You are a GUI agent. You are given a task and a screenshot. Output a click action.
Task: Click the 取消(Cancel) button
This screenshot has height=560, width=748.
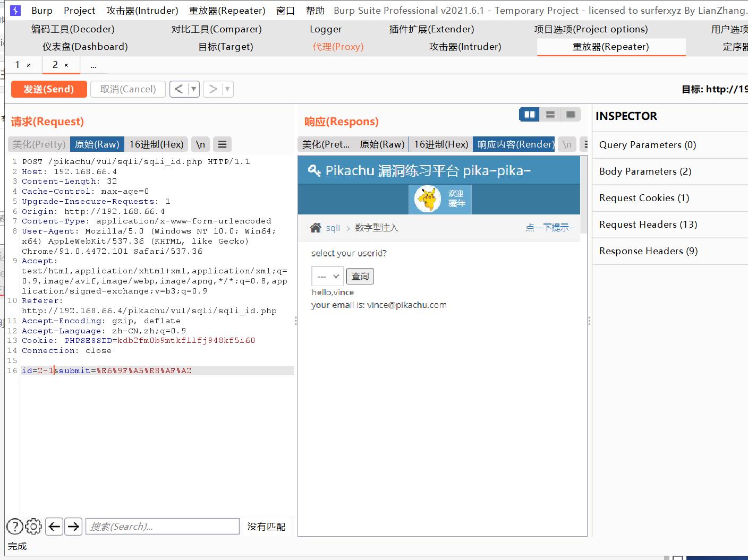[128, 89]
